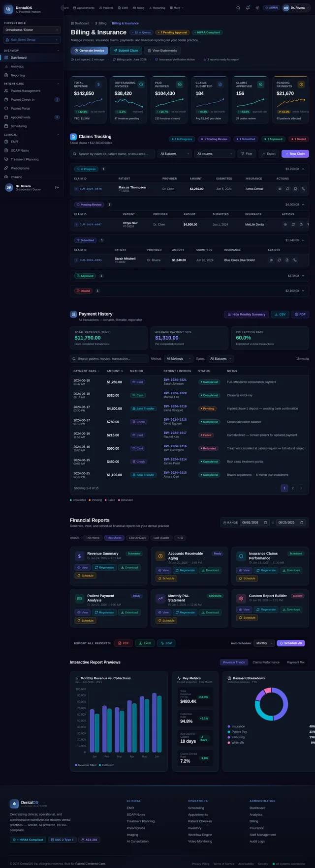The height and width of the screenshot is (868, 315).
Task: Switch to the Claims Performance preview tab
Action: [266, 662]
